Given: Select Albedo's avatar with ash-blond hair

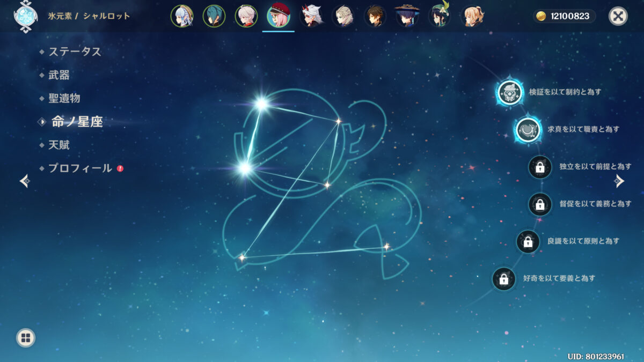Looking at the screenshot, I should [343, 16].
